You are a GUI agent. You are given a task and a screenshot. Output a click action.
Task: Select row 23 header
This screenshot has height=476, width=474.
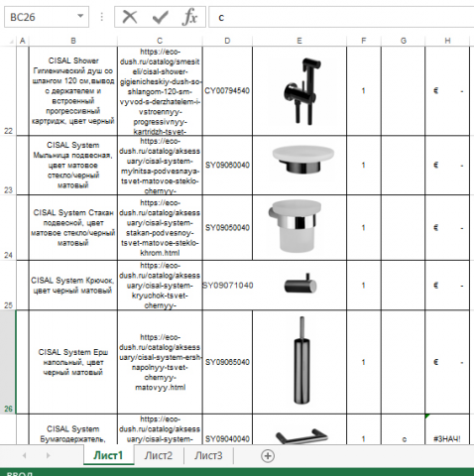point(8,165)
